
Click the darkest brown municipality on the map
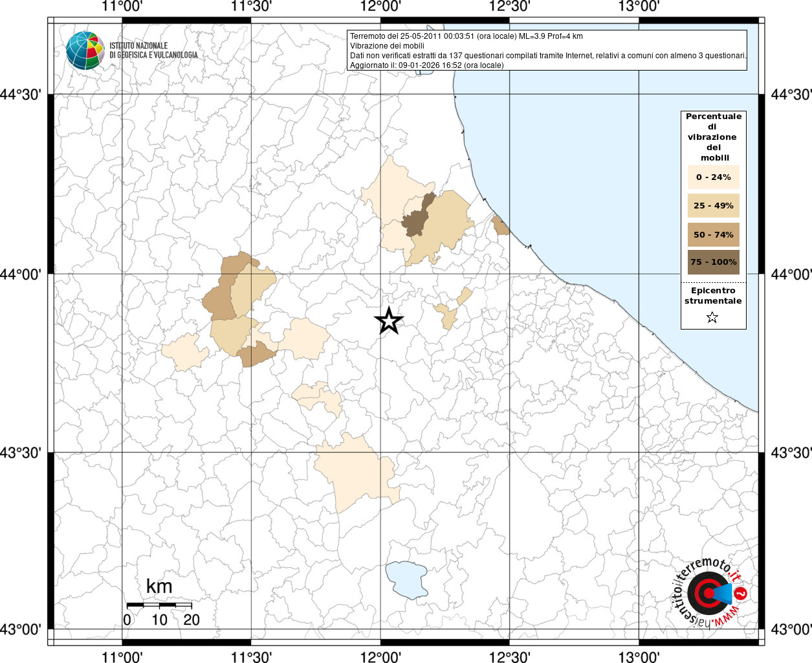(415, 220)
